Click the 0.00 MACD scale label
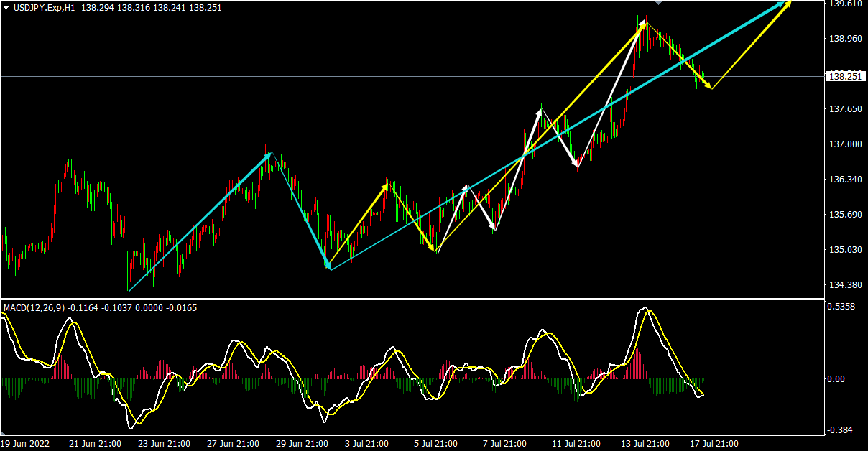 pyautogui.click(x=838, y=378)
